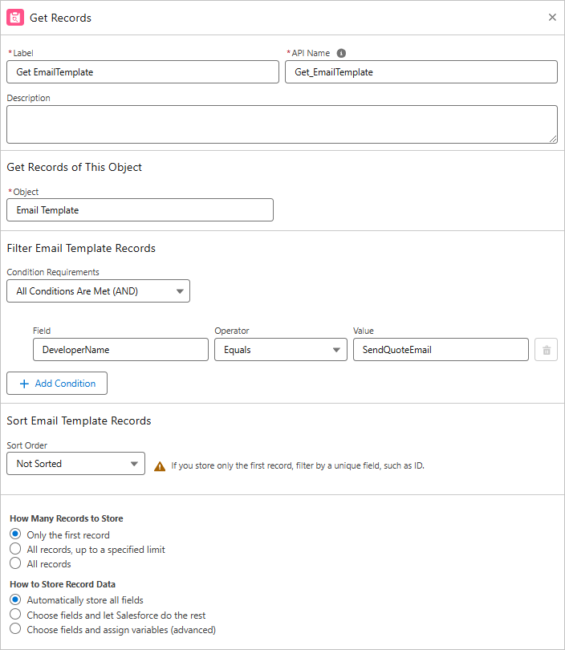Edit the DeveloperName condition field

click(121, 350)
